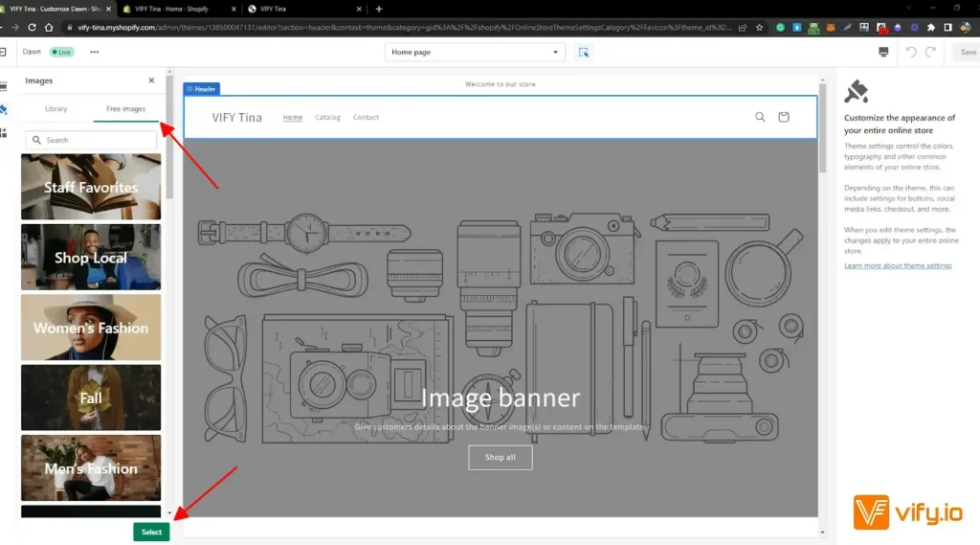
Task: Open the three-dots theme actions menu
Action: tap(94, 52)
